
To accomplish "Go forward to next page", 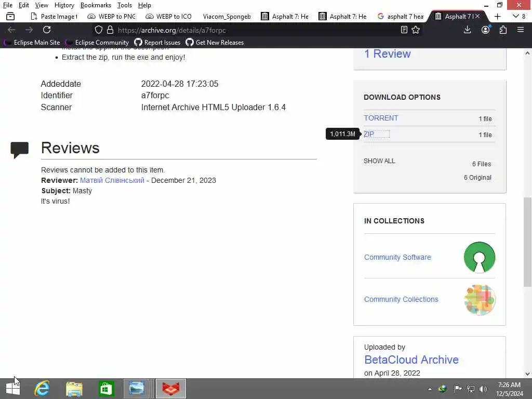I will tap(29, 30).
